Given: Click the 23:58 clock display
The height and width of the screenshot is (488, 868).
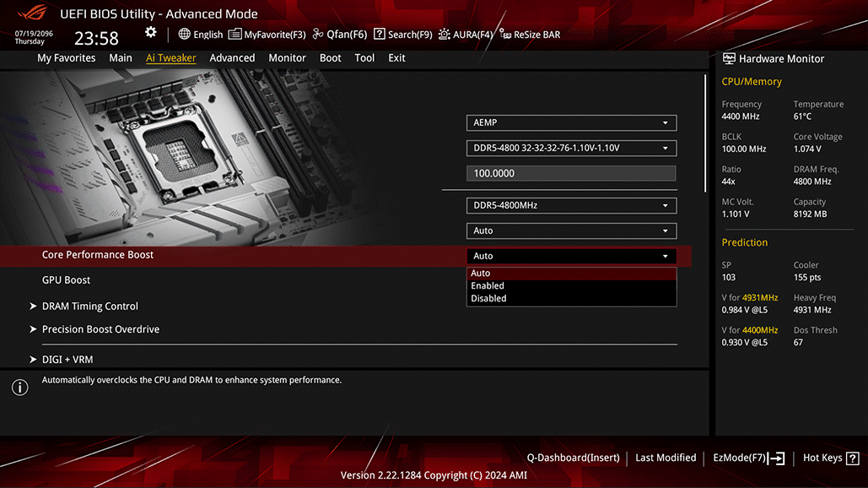Looking at the screenshot, I should coord(96,38).
